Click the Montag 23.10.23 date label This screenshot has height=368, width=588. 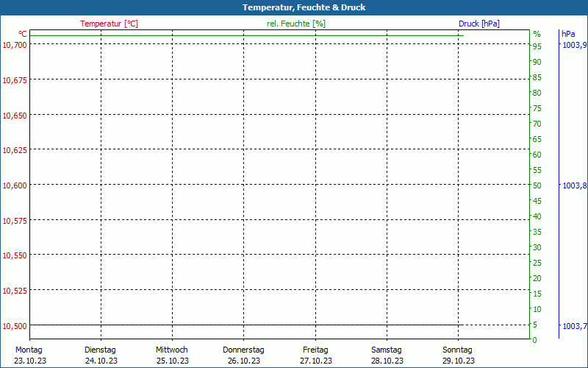tap(29, 355)
